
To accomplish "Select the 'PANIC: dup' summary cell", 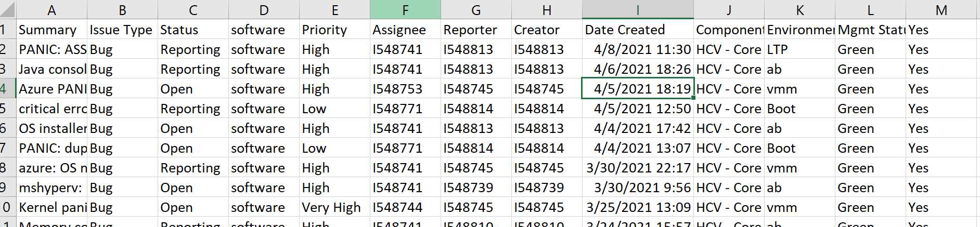I will pyautogui.click(x=51, y=148).
